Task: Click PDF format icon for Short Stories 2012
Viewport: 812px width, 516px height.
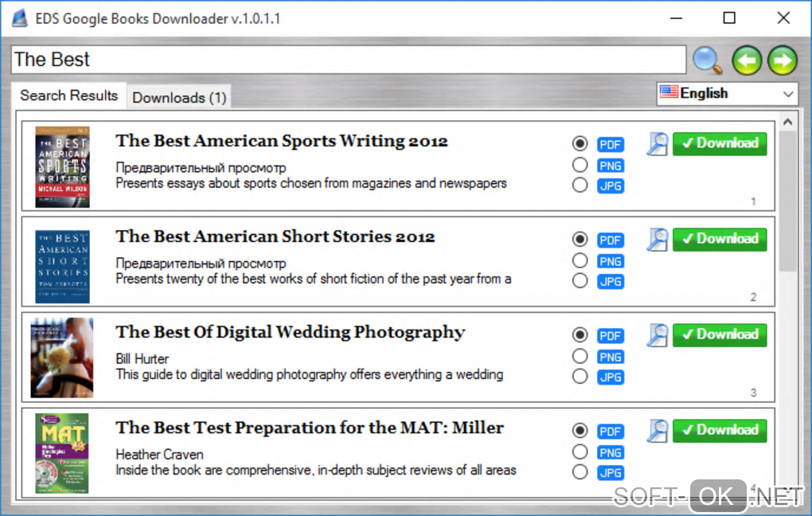Action: (x=611, y=240)
